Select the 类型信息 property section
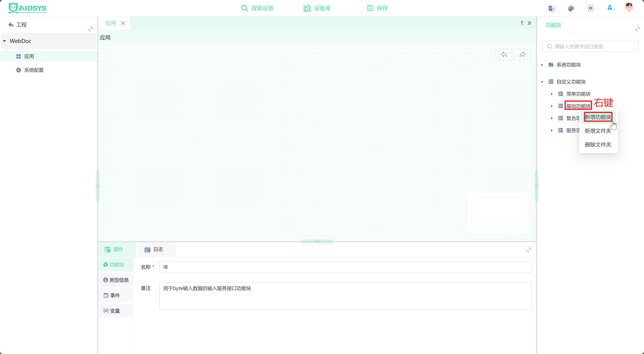The height and width of the screenshot is (354, 644). click(x=116, y=280)
